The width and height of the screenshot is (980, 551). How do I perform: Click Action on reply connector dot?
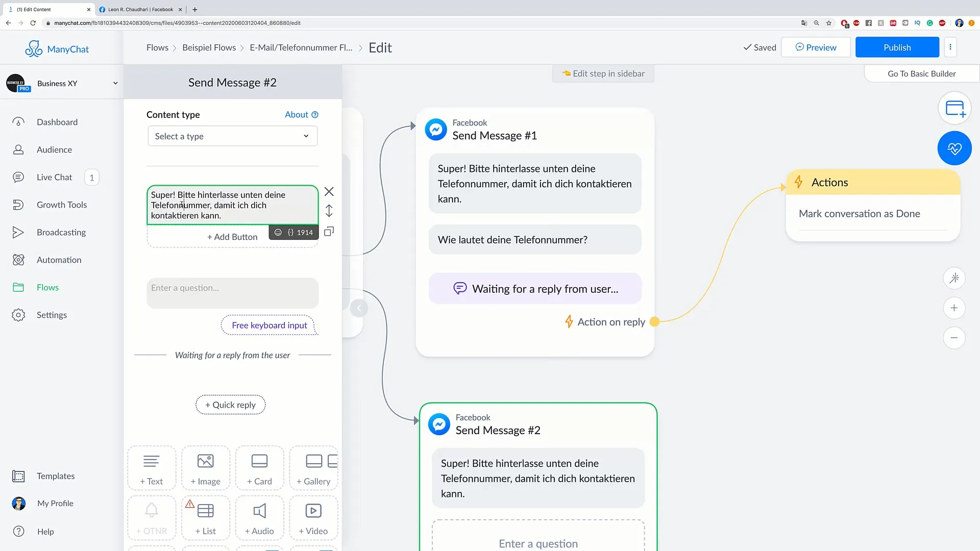tap(654, 322)
